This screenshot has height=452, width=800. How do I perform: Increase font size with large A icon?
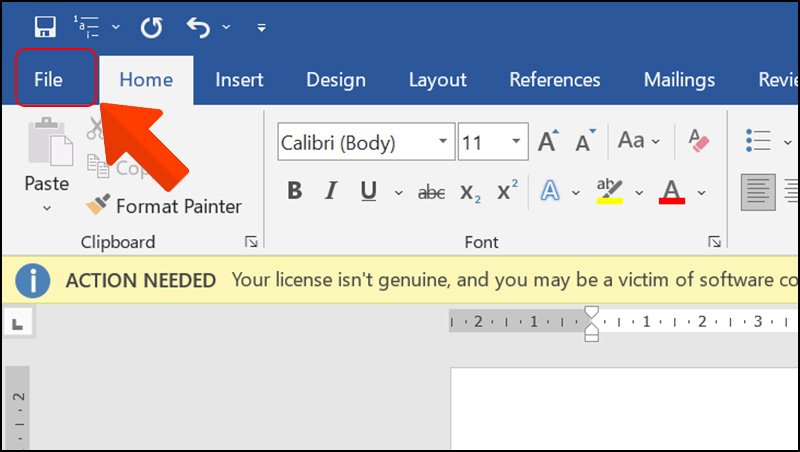click(548, 141)
